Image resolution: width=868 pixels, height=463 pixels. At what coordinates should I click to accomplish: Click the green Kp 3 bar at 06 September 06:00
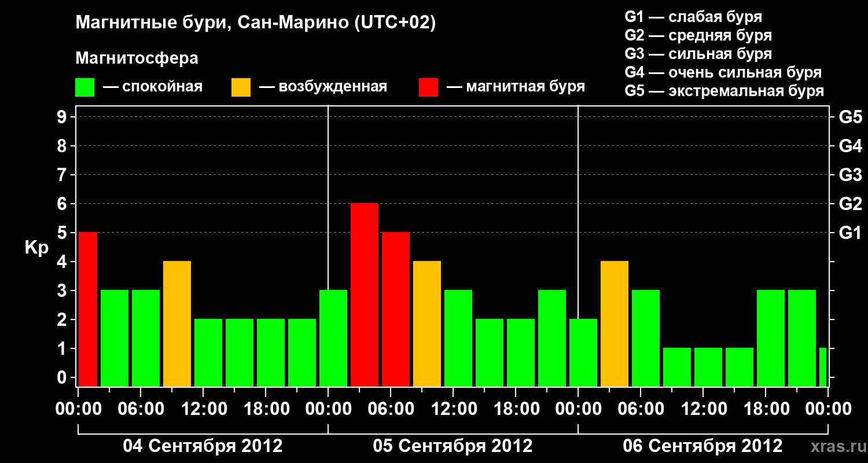click(x=646, y=339)
